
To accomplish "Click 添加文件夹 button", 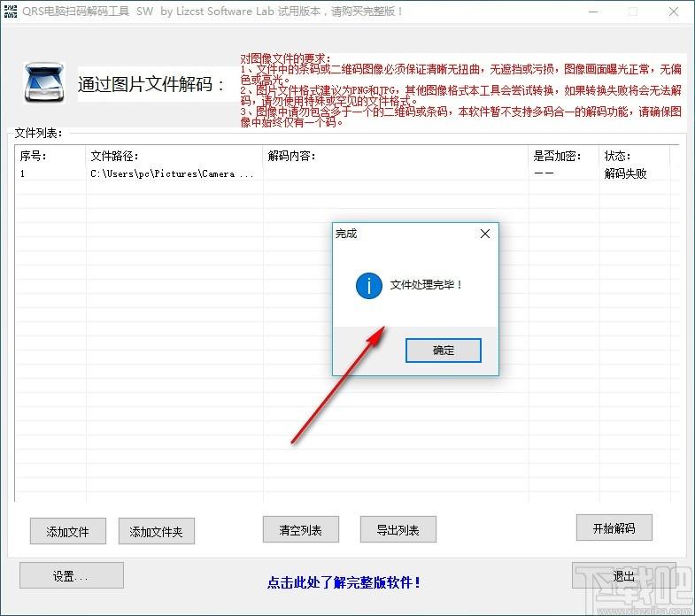I will [x=157, y=531].
